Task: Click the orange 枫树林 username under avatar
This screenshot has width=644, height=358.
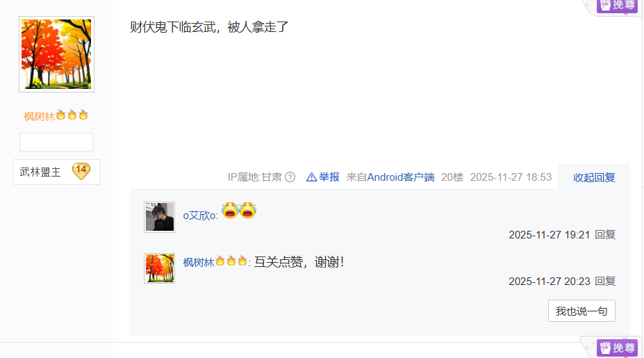Action: click(x=40, y=116)
